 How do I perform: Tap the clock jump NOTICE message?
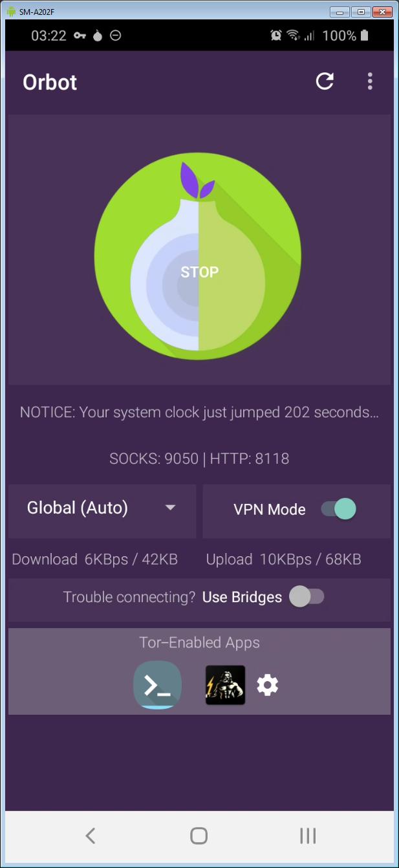tap(199, 412)
